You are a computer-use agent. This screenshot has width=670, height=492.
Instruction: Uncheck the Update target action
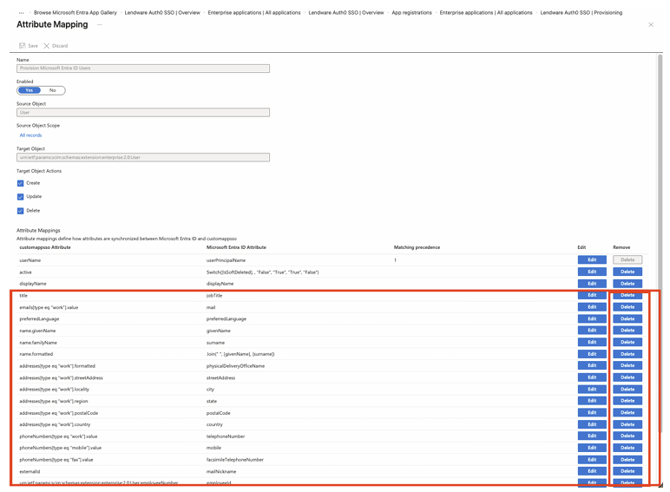point(20,197)
